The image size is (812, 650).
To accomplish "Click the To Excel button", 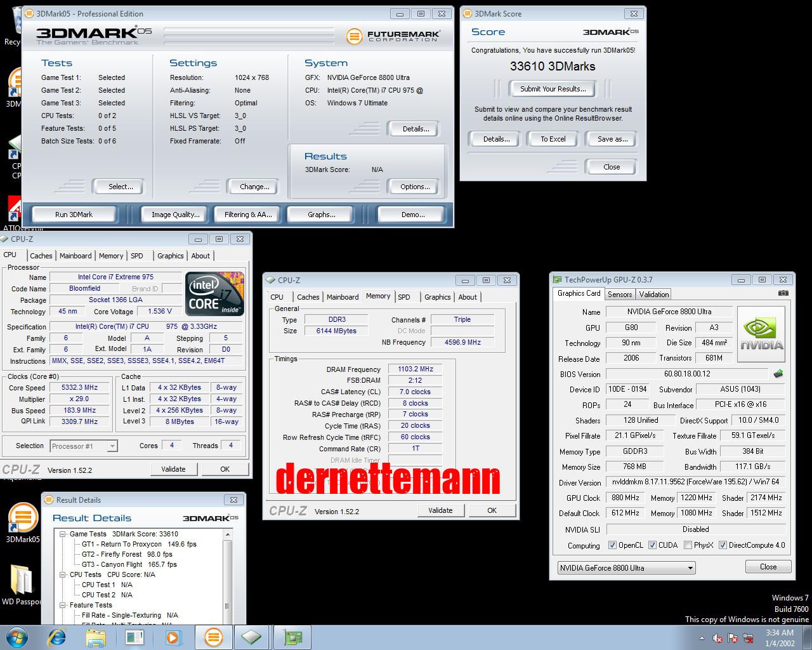I will [x=553, y=139].
